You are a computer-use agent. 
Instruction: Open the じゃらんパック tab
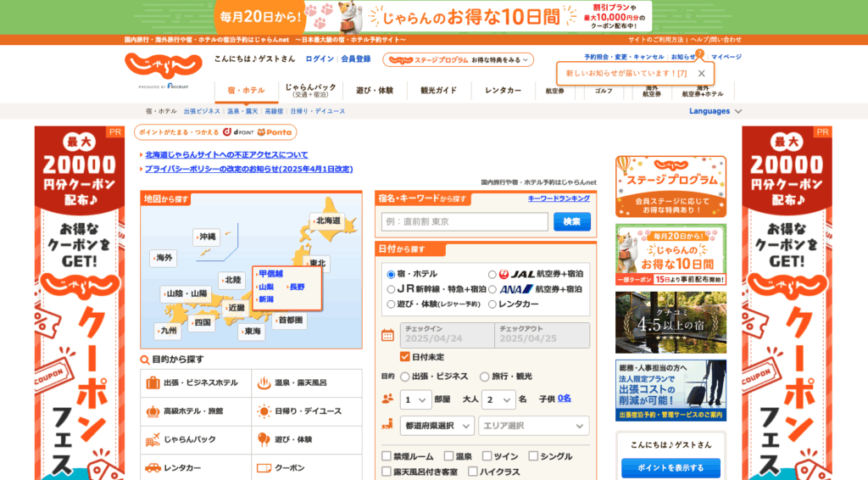coord(310,90)
